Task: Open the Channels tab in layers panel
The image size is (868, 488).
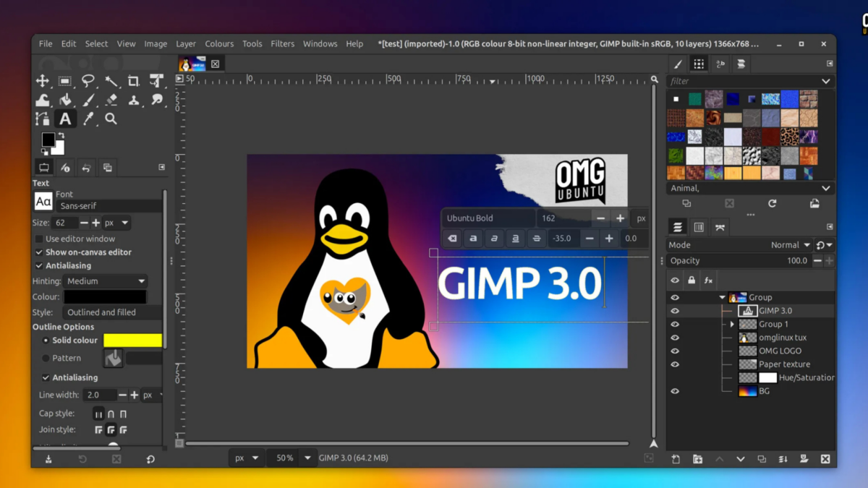Action: (x=698, y=226)
